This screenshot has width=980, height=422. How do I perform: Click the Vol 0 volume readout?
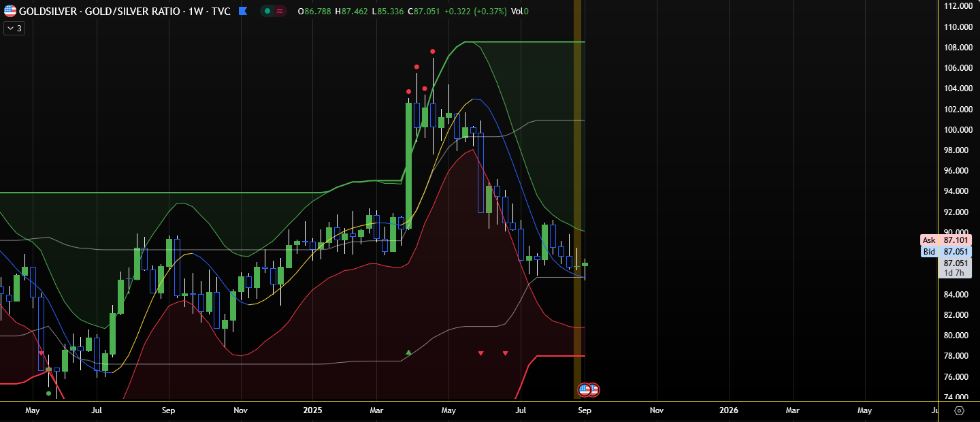coord(519,11)
